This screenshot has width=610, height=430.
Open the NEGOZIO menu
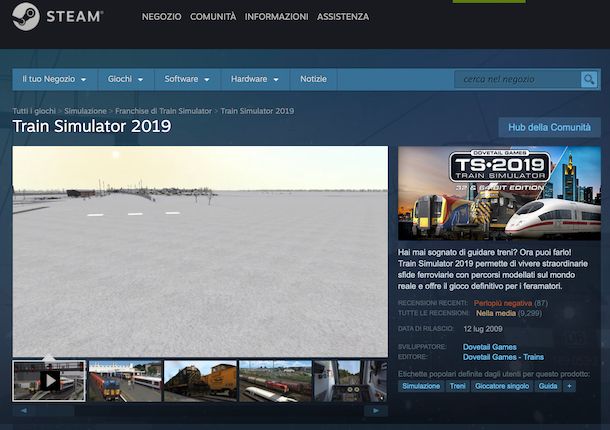(161, 17)
